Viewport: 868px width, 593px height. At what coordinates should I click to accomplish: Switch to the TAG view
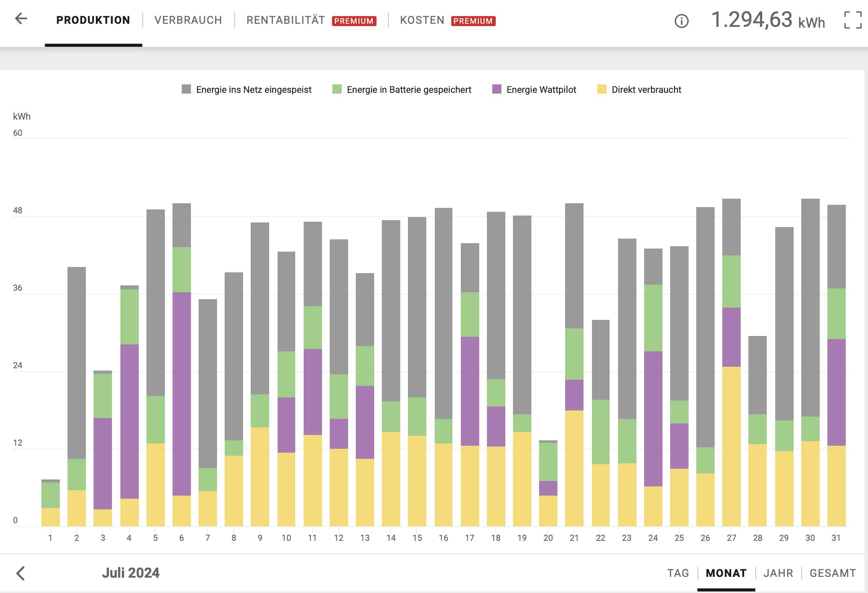point(678,573)
